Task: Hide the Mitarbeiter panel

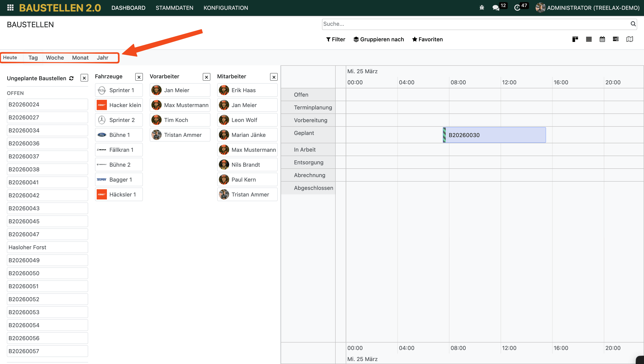Action: point(274,77)
